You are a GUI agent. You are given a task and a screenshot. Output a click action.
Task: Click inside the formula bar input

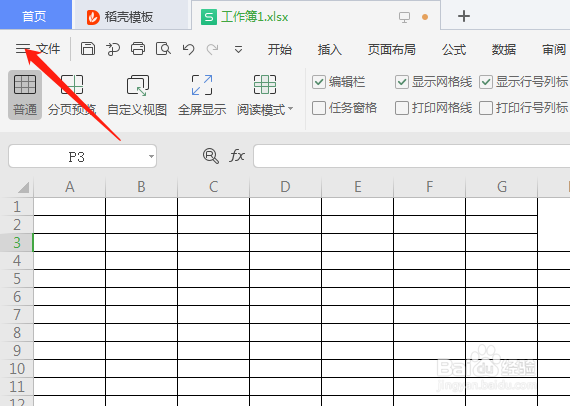(x=412, y=156)
